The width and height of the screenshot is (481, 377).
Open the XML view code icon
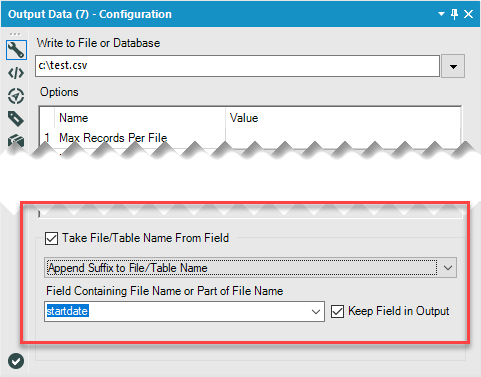(x=16, y=73)
